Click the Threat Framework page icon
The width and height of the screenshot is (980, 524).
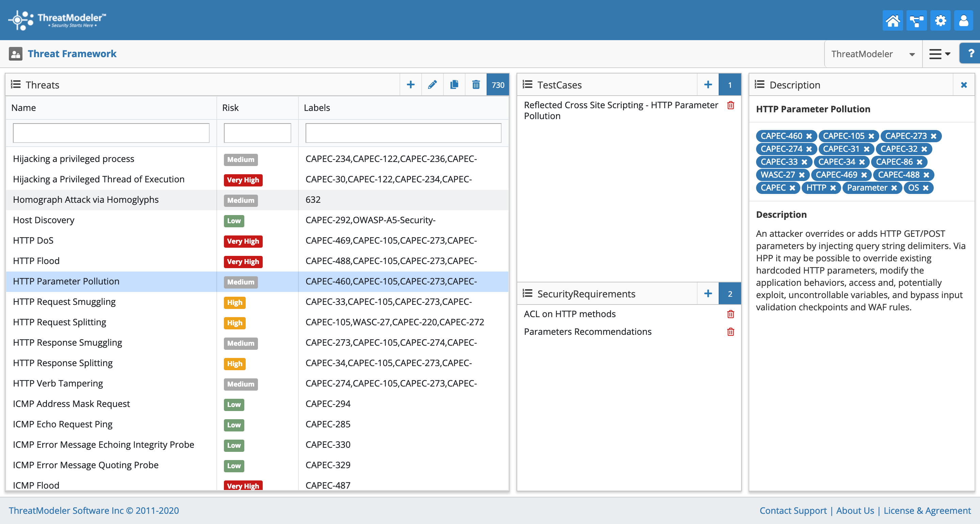click(x=16, y=54)
